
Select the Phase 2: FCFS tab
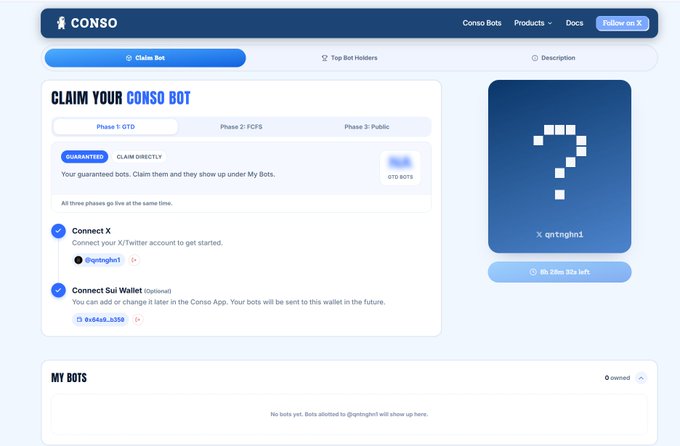coord(241,127)
